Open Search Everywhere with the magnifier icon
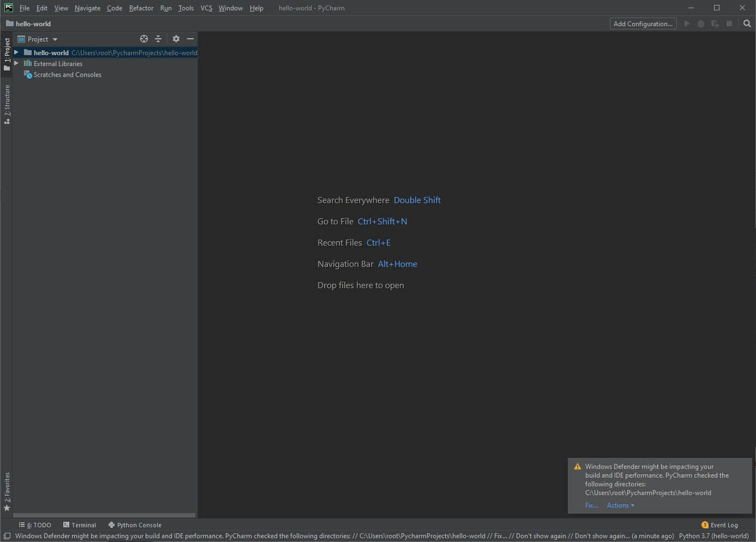This screenshot has height=542, width=756. 747,23
